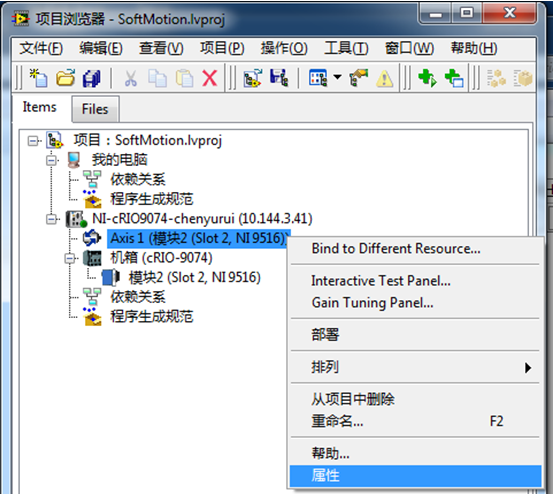Collapse the 我的电脑 tree node
Image resolution: width=554 pixels, height=494 pixels.
tap(52, 160)
